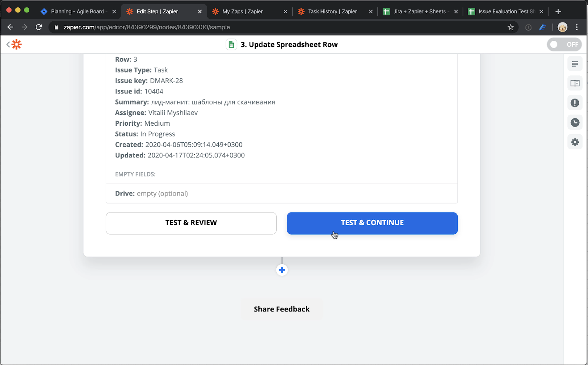The width and height of the screenshot is (588, 365).
Task: Click the Google Sheets step icon in header
Action: coord(231,44)
